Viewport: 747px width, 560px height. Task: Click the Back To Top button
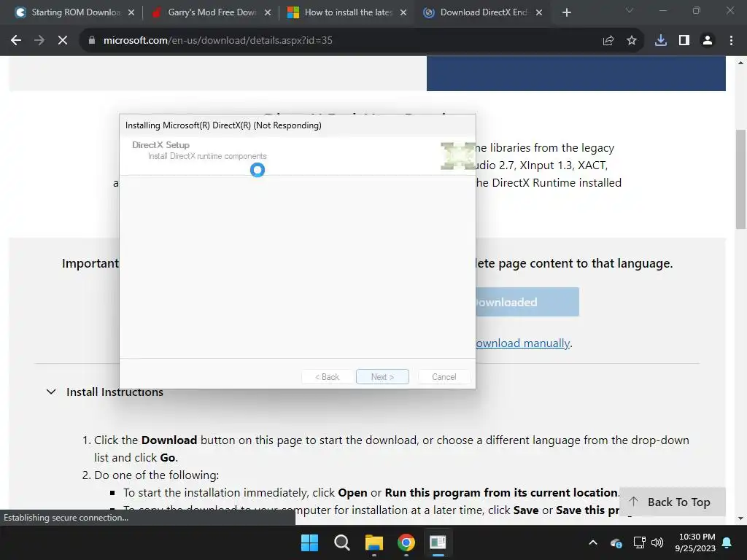tap(673, 502)
